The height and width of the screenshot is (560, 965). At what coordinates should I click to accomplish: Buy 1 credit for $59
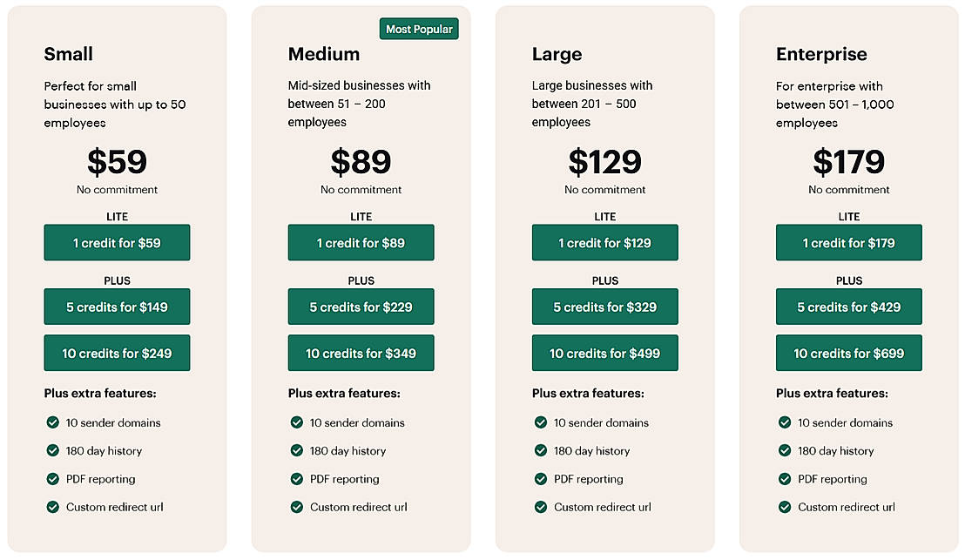click(117, 243)
